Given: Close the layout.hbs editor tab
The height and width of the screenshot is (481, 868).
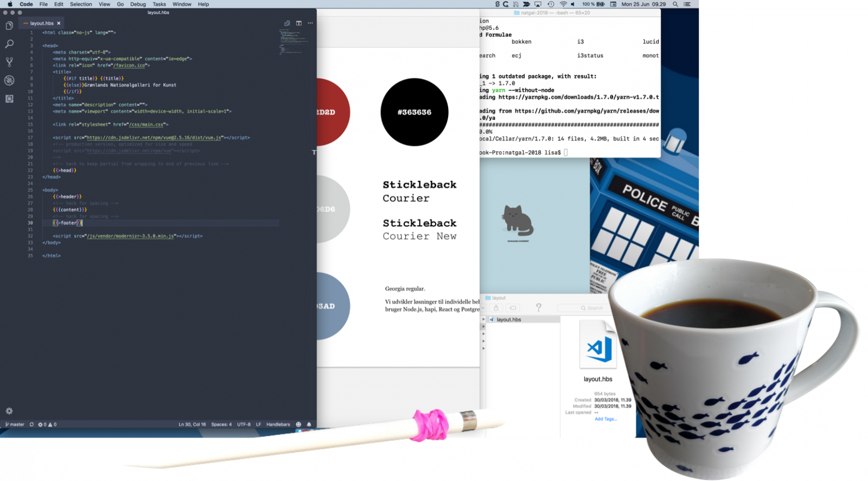Looking at the screenshot, I should pos(59,23).
